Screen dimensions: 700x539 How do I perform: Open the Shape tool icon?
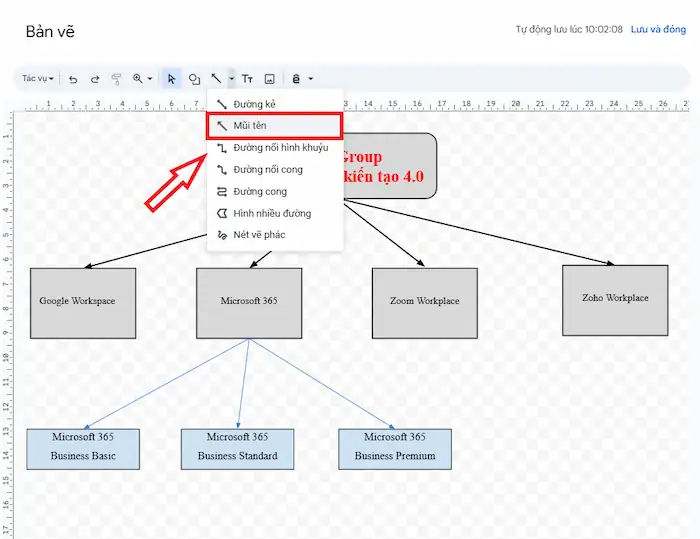pos(194,79)
